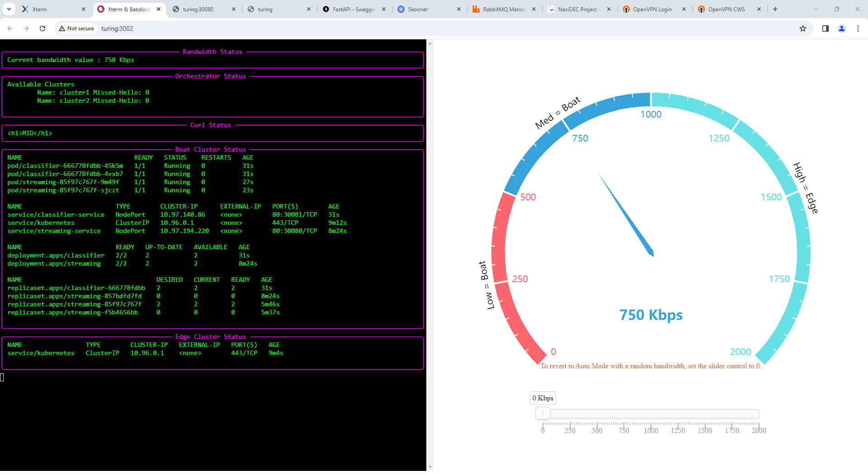Click the pod/streaming-85f97c767f-sjczt row
Viewport: 868px width, 475px height.
pyautogui.click(x=130, y=190)
